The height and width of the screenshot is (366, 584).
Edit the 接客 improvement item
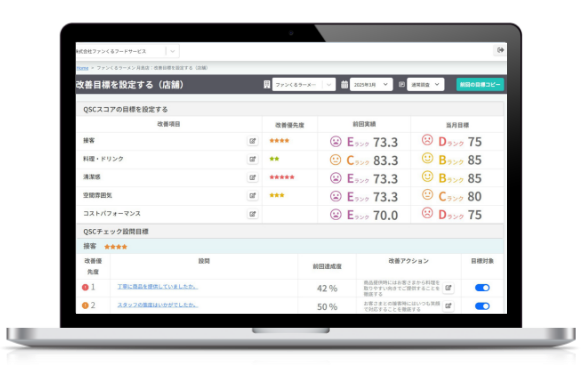coord(253,141)
